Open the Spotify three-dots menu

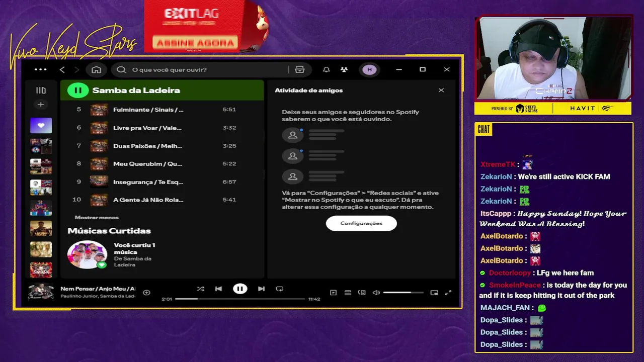40,69
